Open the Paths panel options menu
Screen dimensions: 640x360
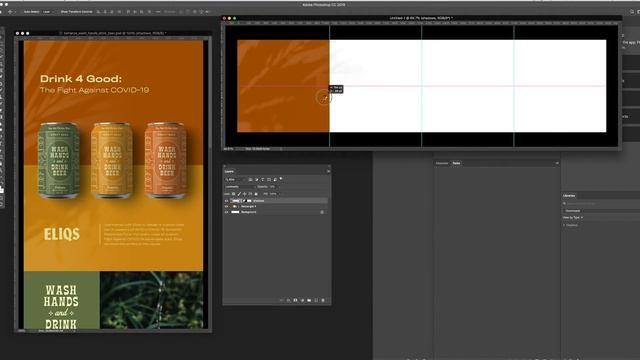click(557, 163)
